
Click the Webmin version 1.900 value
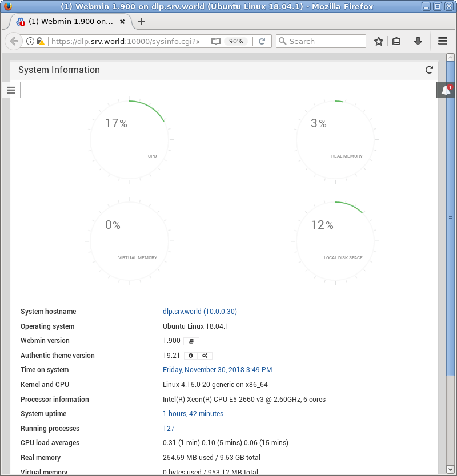[171, 341]
